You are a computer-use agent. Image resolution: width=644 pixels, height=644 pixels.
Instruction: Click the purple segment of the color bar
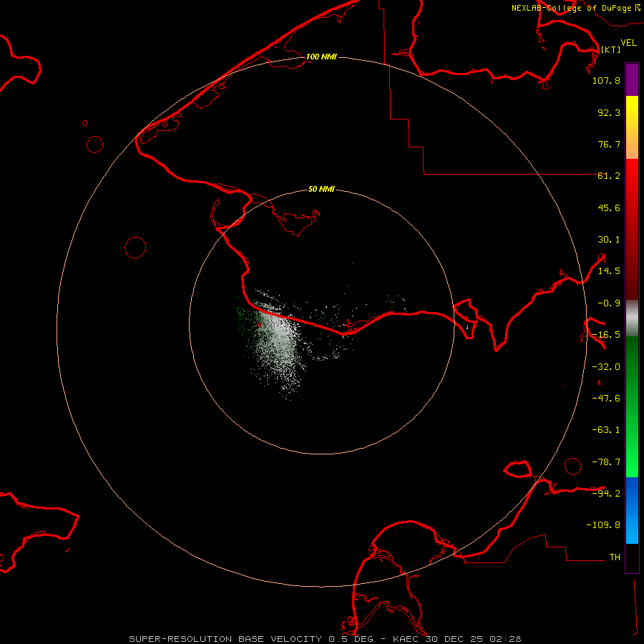pos(632,79)
